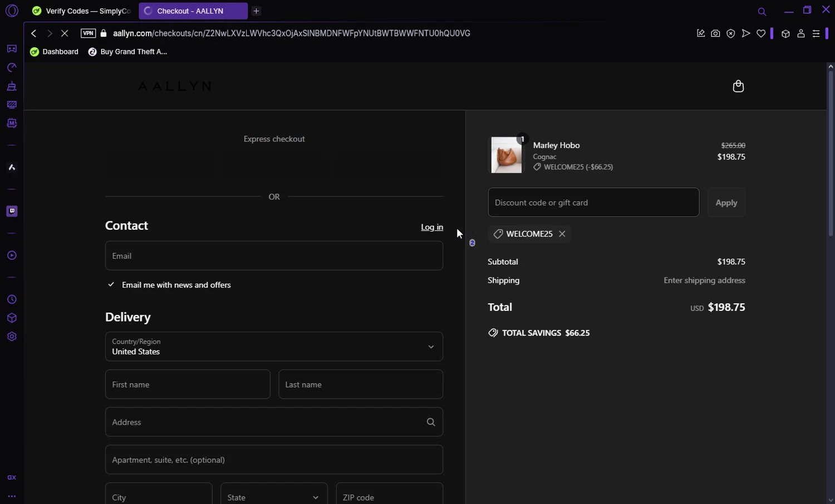Open the M chip icon in sidebar
This screenshot has height=504, width=835.
pos(12,123)
